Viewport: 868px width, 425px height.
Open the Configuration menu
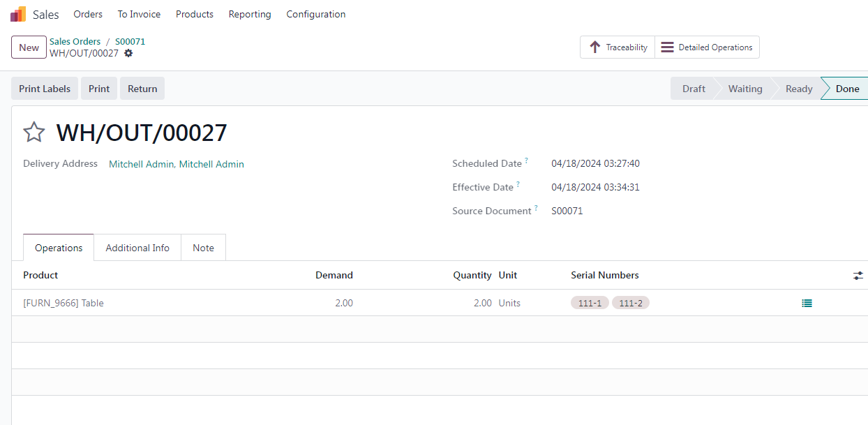(x=316, y=14)
